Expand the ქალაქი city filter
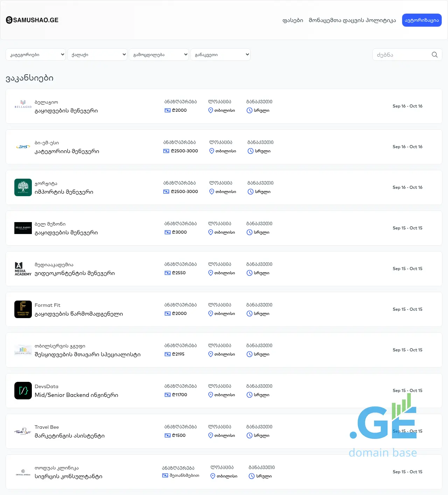Image resolution: width=448 pixels, height=495 pixels. [97, 55]
